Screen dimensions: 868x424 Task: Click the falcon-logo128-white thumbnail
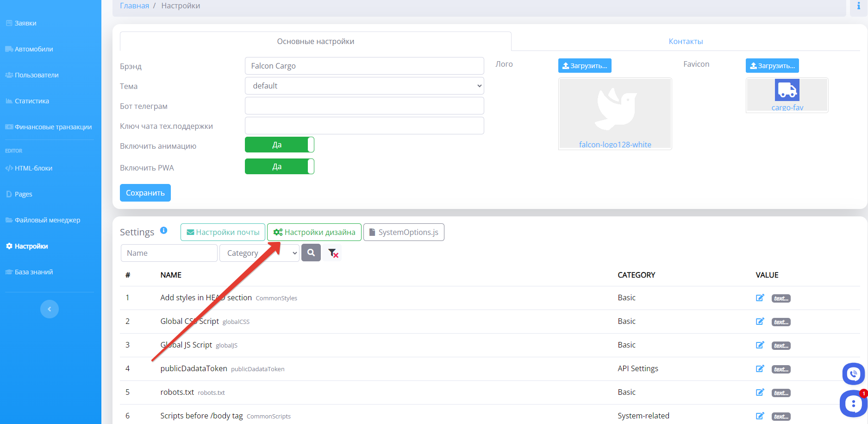pyautogui.click(x=615, y=114)
